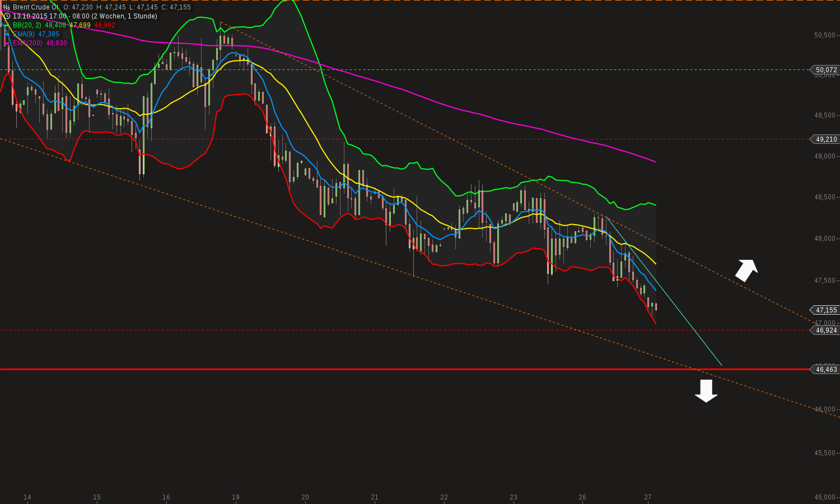Click the magenta EMA(200) legend swatch
Image resolution: width=840 pixels, height=504 pixels.
point(7,43)
